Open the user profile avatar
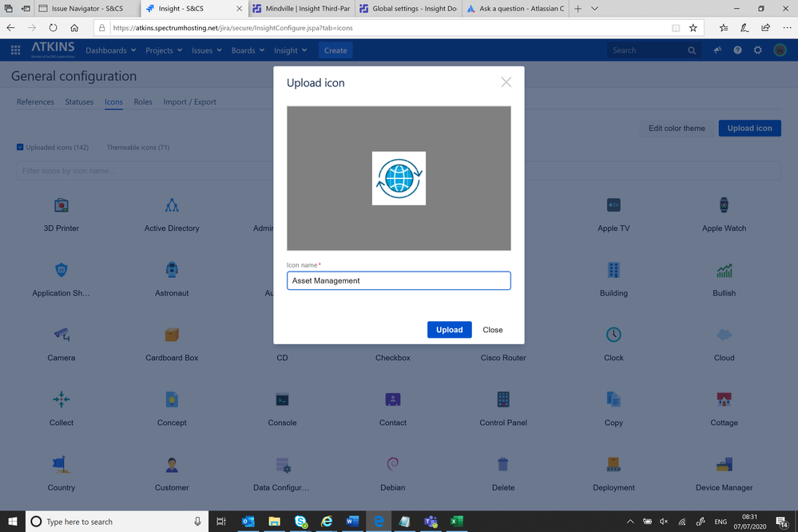The height and width of the screenshot is (532, 798). 779,50
